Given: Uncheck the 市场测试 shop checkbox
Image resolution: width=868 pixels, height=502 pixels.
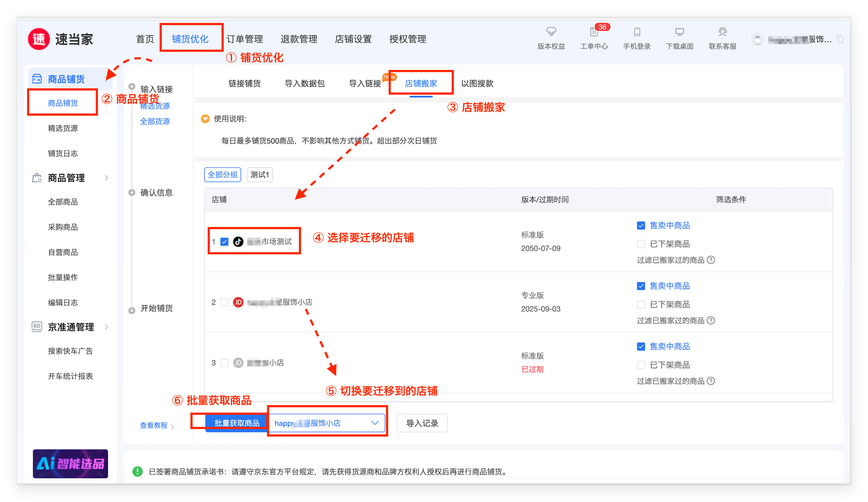Looking at the screenshot, I should [225, 242].
